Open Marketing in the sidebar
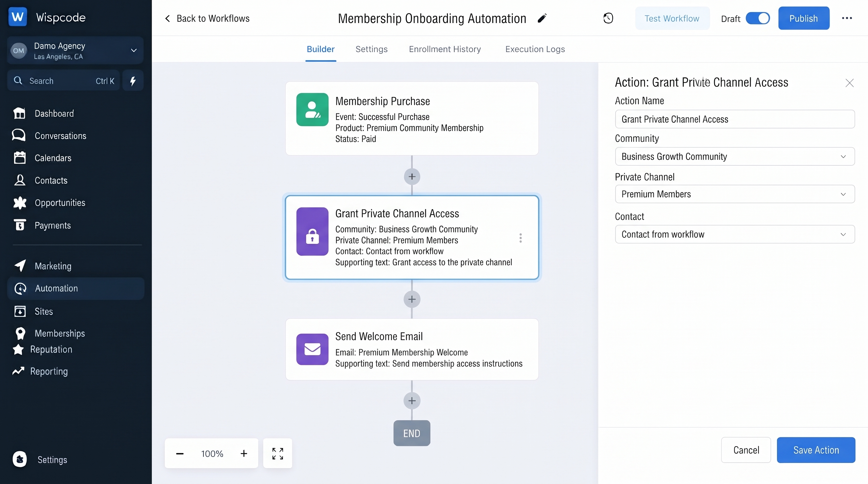Screen dimensions: 868x484 tap(43, 266)
